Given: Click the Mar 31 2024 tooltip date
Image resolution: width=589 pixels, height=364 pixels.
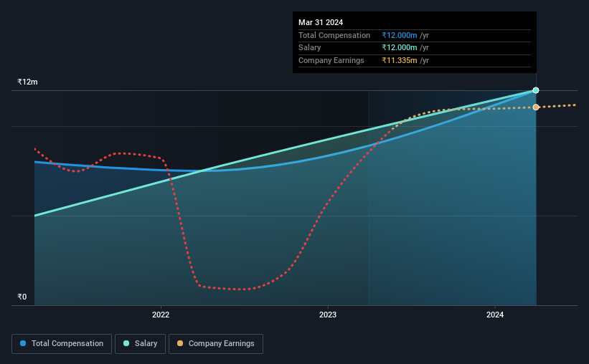Looking at the screenshot, I should pyautogui.click(x=321, y=22).
